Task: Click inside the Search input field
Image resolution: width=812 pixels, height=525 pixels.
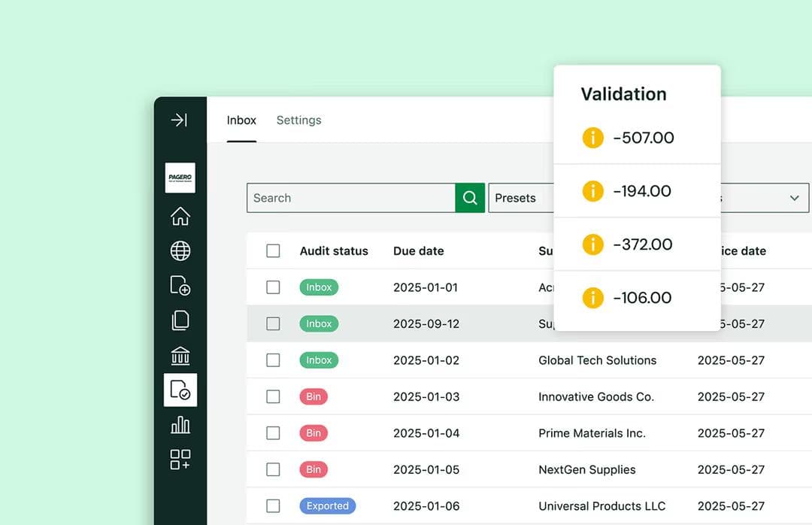Action: tap(350, 198)
